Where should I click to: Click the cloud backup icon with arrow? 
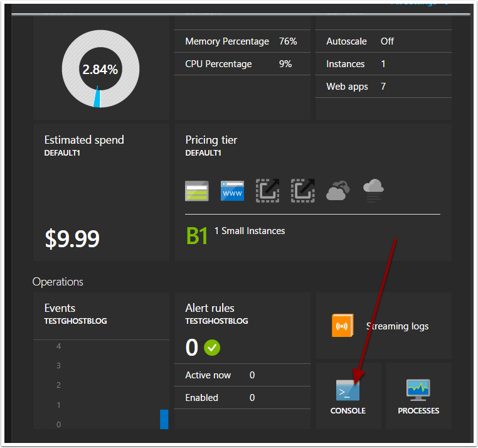[x=337, y=190]
